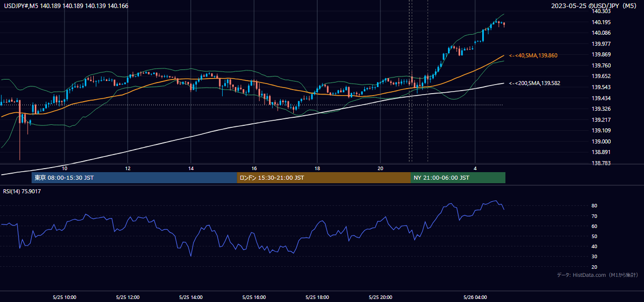644x302 pixels.
Task: Click price axis value 140.195
Action: point(601,22)
